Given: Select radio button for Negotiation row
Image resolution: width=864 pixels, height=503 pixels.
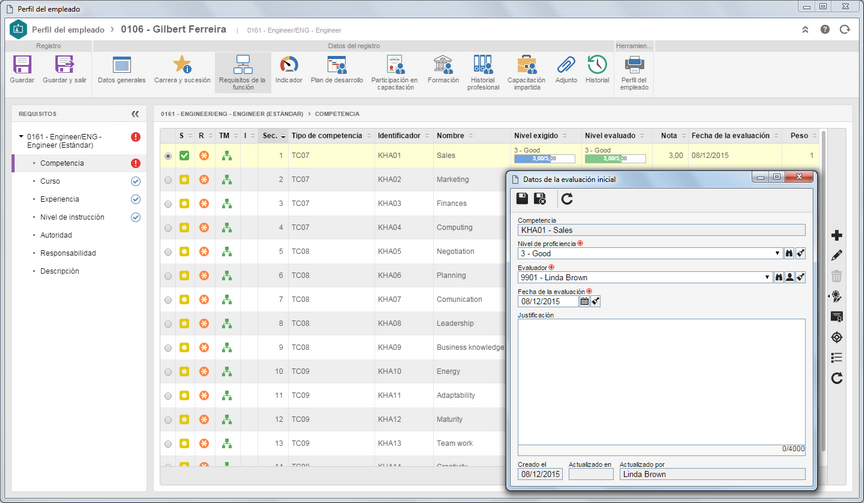Looking at the screenshot, I should pos(168,252).
